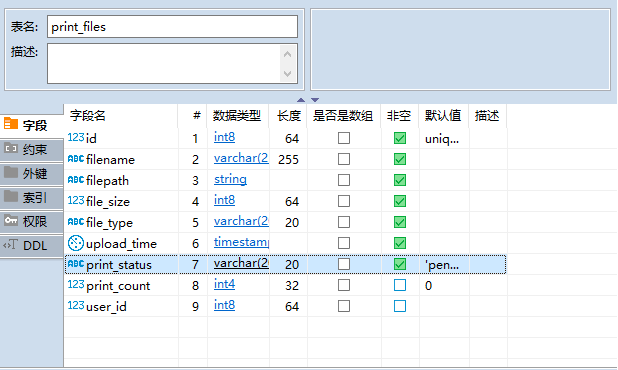This screenshot has width=618, height=370.
Task: Open the 索引 tab
Action: pyautogui.click(x=32, y=197)
